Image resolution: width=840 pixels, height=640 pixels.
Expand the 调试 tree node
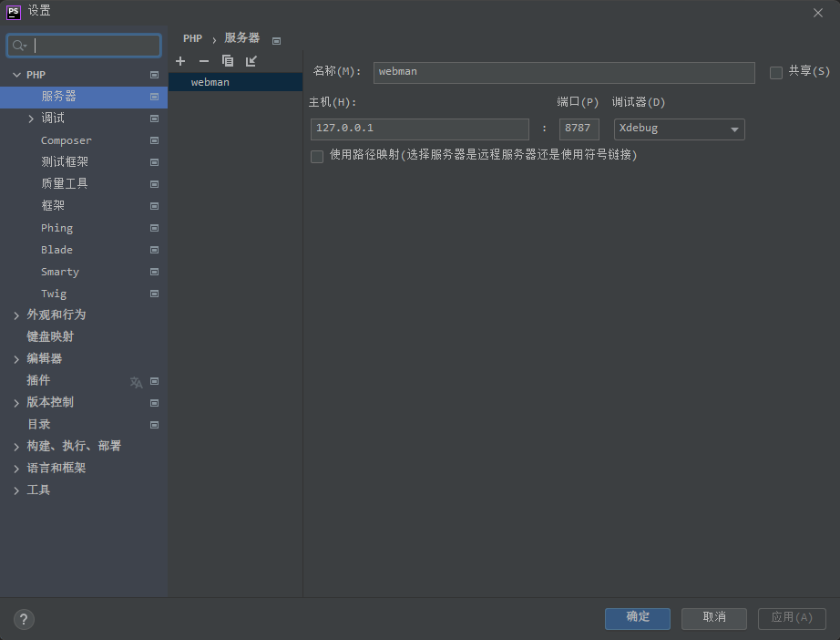click(x=31, y=119)
